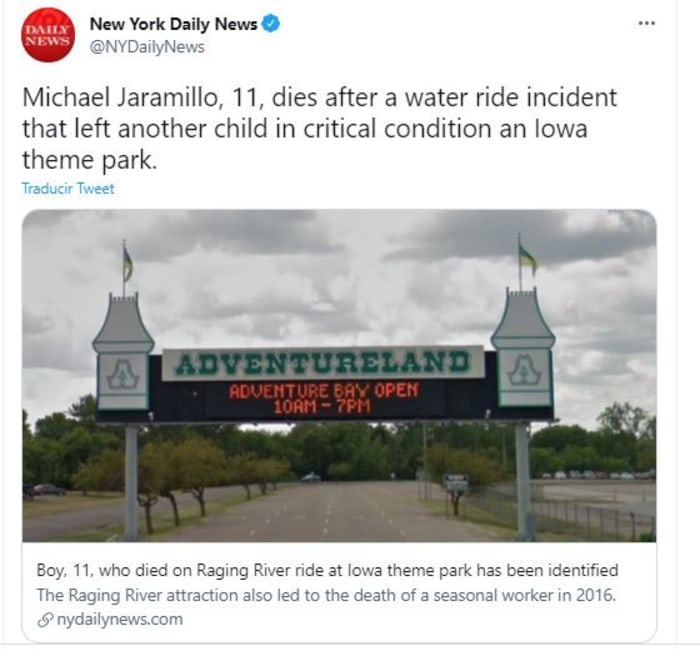Click the tweet text about Michael Jaramillo
Viewport: 700px width, 656px height.
click(320, 129)
